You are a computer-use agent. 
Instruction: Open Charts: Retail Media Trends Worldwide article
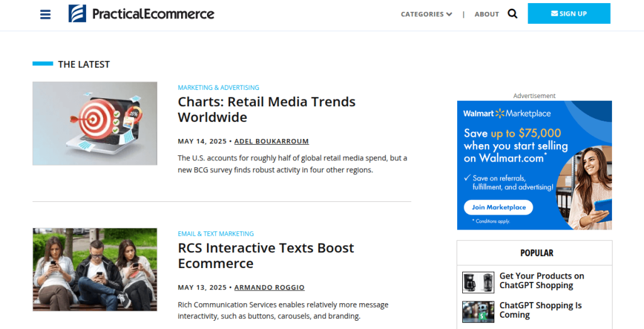[267, 109]
